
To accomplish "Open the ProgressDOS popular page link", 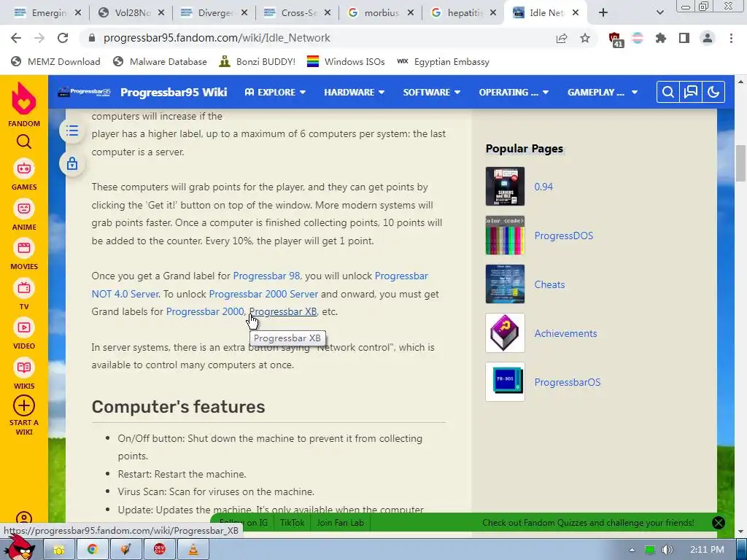I will click(564, 236).
